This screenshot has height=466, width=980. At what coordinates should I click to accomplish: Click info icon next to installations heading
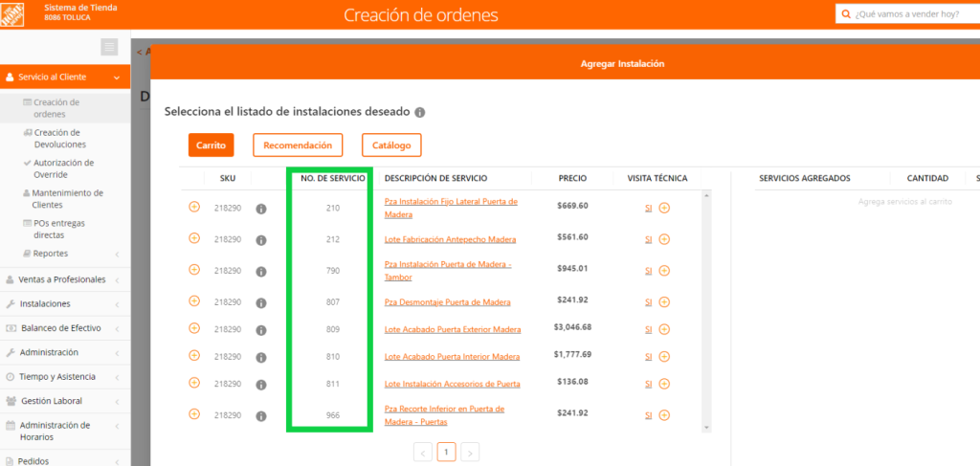(x=420, y=113)
